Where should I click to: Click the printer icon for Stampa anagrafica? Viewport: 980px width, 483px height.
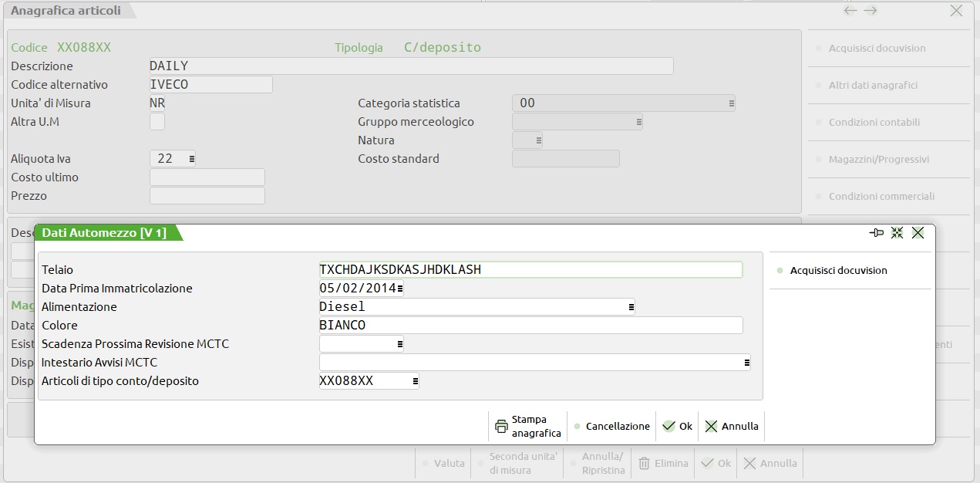pos(501,426)
